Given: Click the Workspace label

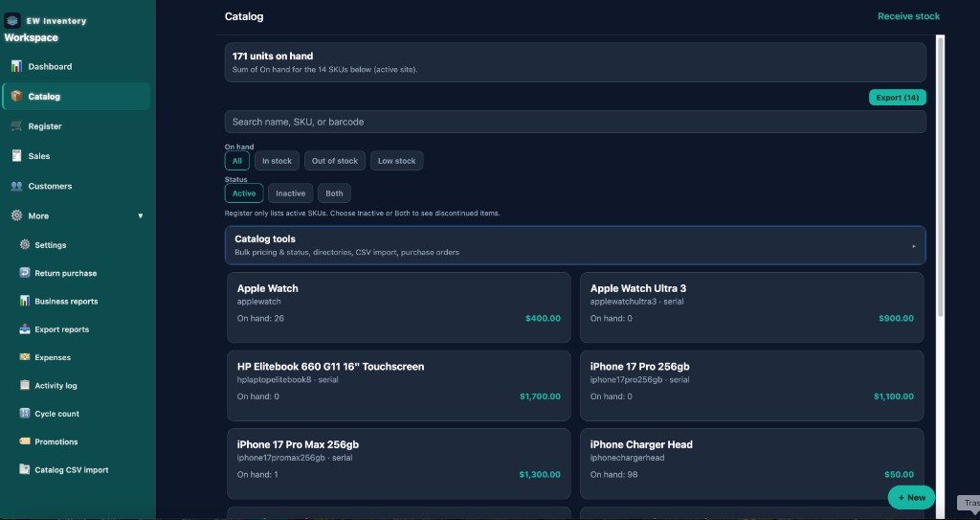Looking at the screenshot, I should (32, 37).
